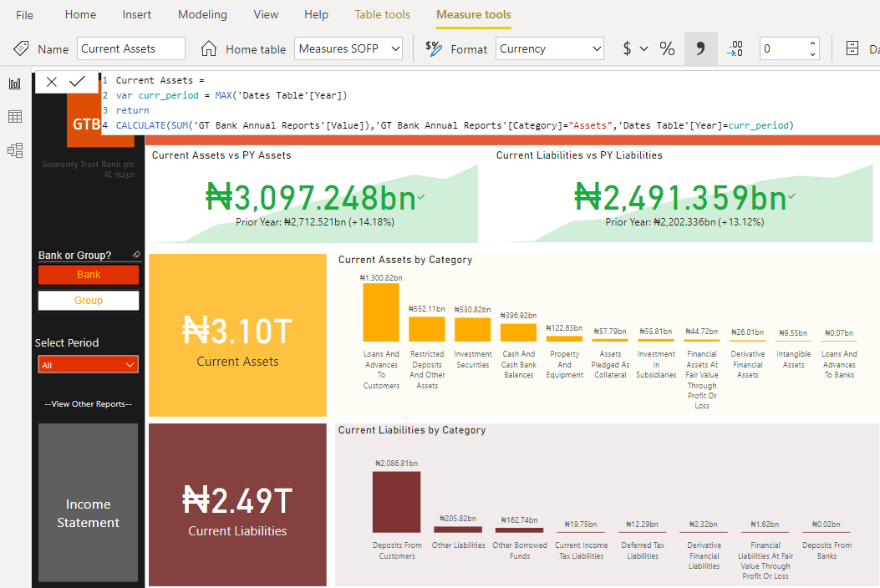The width and height of the screenshot is (880, 588).
Task: Select the Measure tools tab
Action: tap(474, 14)
